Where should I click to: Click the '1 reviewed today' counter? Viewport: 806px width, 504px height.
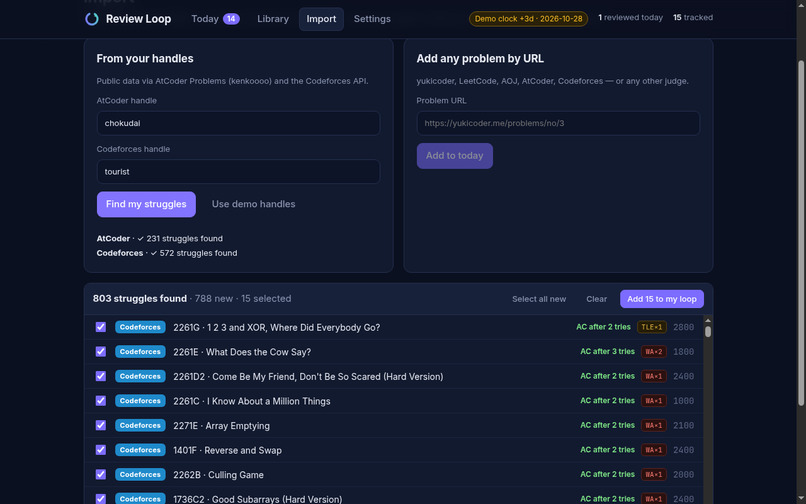click(630, 17)
